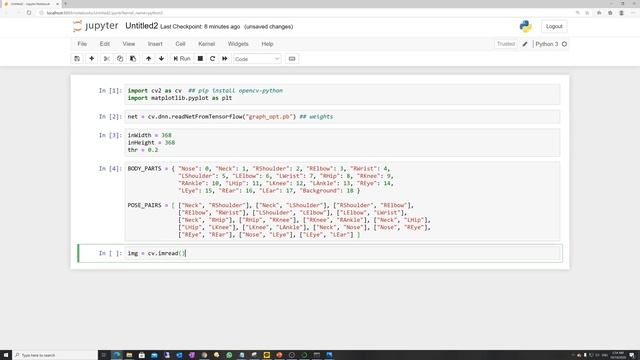
Task: Restart kernel and run all icon
Action: (224, 59)
